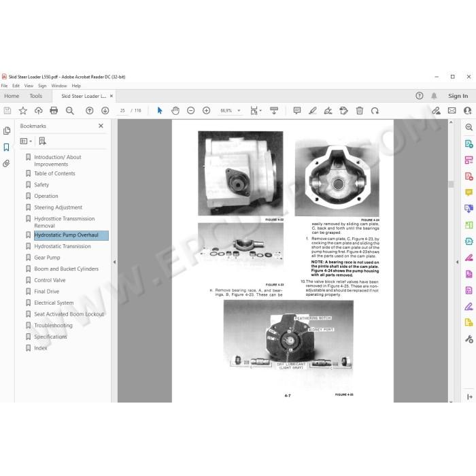Collapse the left navigation pane arrow
Screen dimensions: 476x476
coord(114,262)
